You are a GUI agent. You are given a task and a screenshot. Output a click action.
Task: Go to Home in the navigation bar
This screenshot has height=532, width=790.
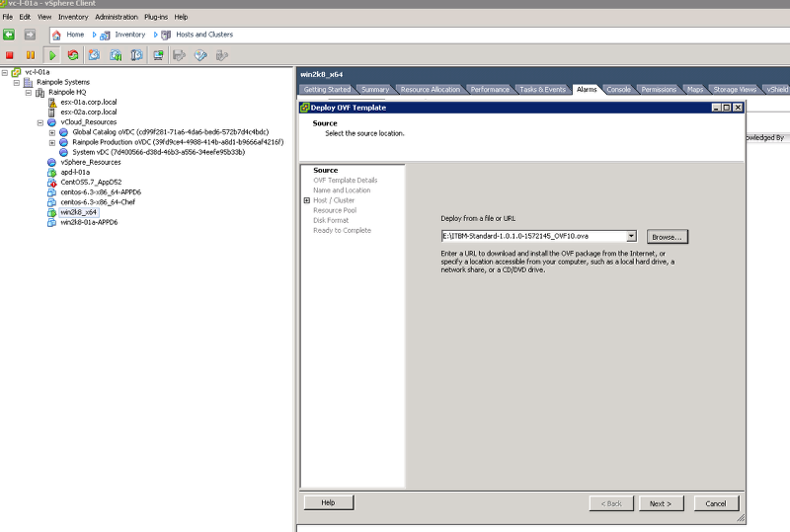[x=75, y=35]
